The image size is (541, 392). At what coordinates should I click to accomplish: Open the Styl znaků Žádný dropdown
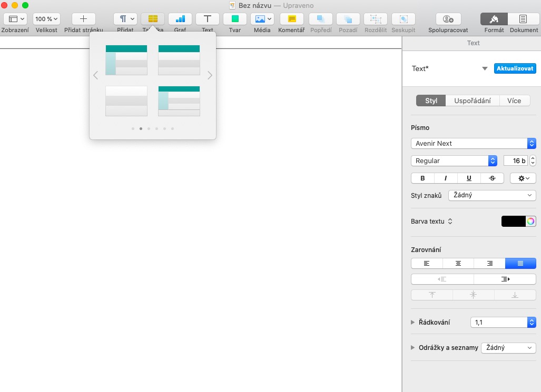pos(492,195)
